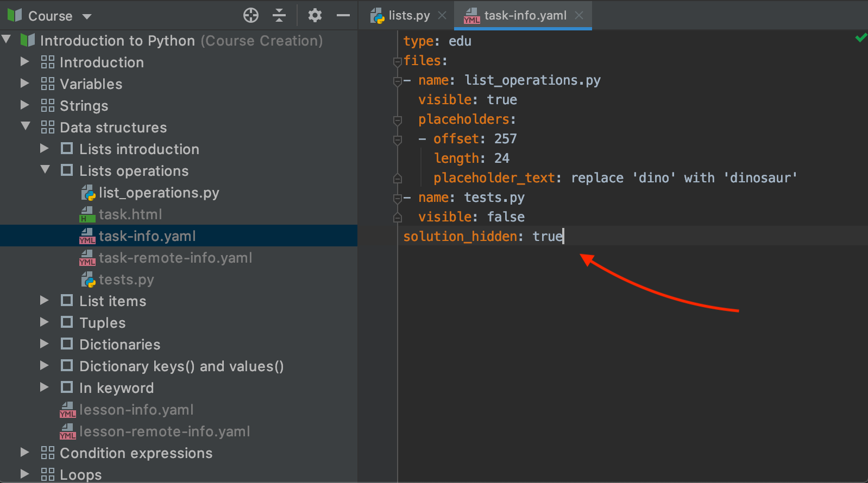Click the section grid icon next to Introduction
The width and height of the screenshot is (868, 483).
48,62
